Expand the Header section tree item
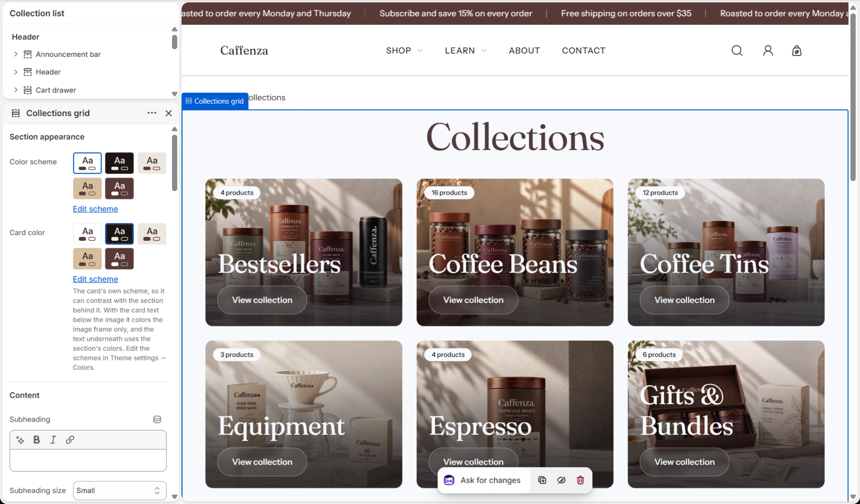Viewport: 860px width, 504px height. point(16,72)
